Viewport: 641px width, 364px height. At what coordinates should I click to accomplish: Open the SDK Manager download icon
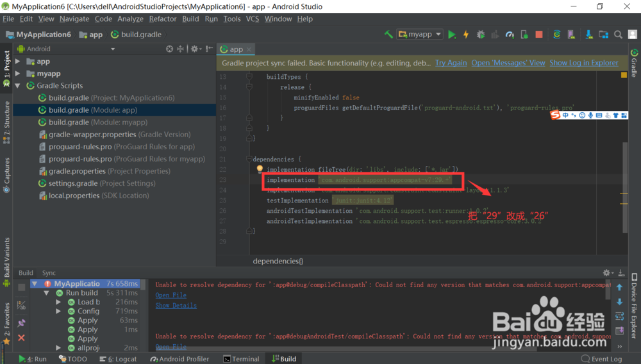(589, 35)
